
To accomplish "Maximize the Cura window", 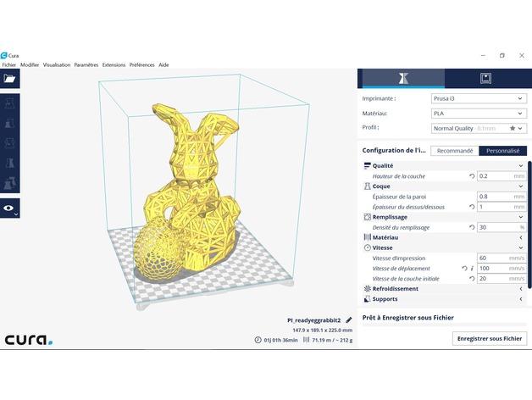I will (x=502, y=55).
